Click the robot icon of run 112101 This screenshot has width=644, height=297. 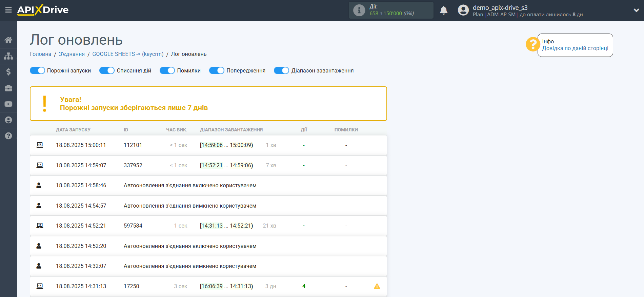40,145
